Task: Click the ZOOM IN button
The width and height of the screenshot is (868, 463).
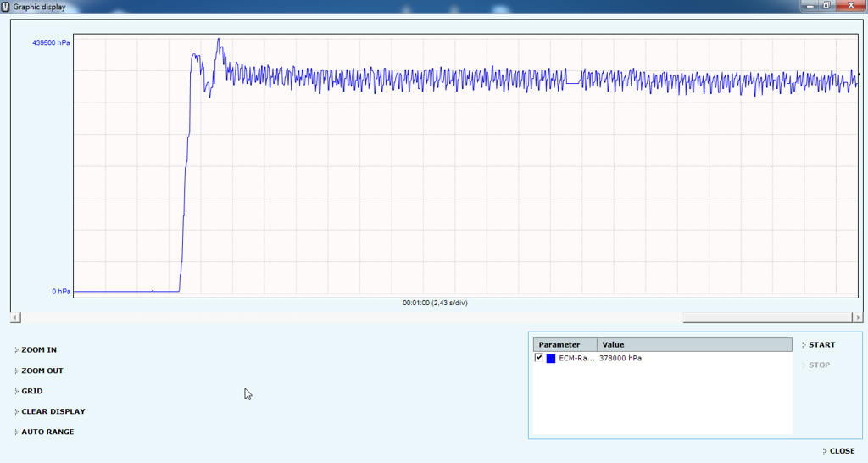Action: [x=39, y=350]
